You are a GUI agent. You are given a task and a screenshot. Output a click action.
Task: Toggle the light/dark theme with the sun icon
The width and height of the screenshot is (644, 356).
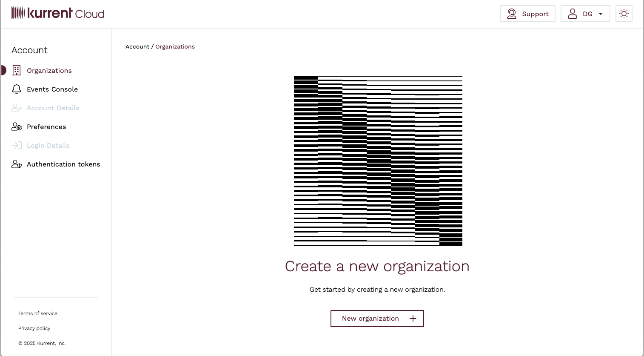(x=624, y=14)
